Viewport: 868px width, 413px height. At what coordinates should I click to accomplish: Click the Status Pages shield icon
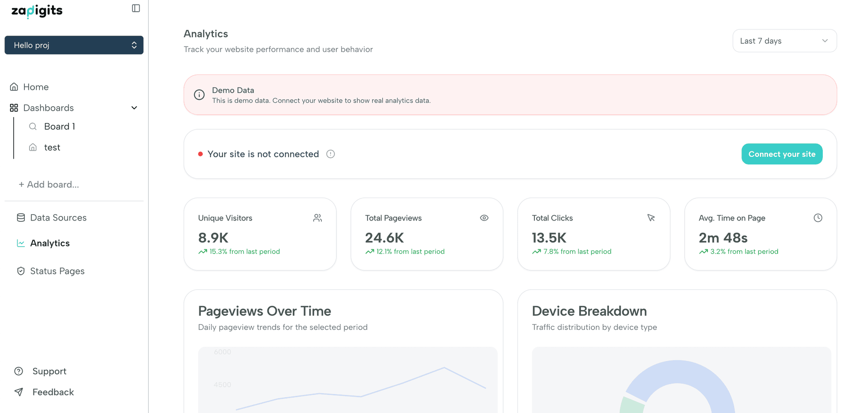20,271
